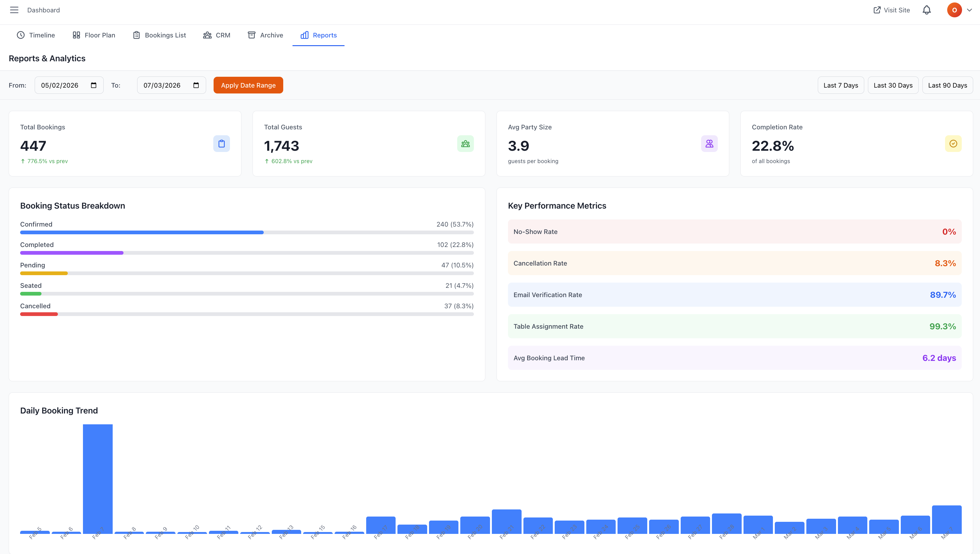Select the Floor Plan grid icon
This screenshot has width=980, height=554.
point(76,35)
